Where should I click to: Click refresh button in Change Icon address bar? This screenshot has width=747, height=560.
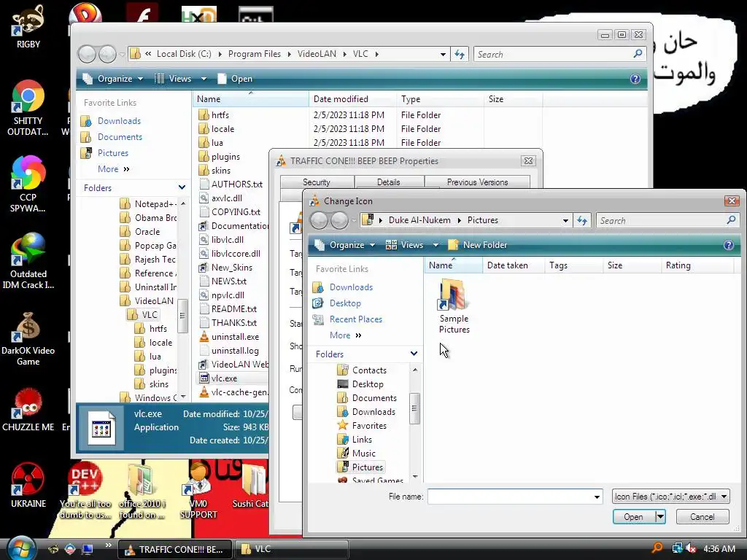[582, 220]
